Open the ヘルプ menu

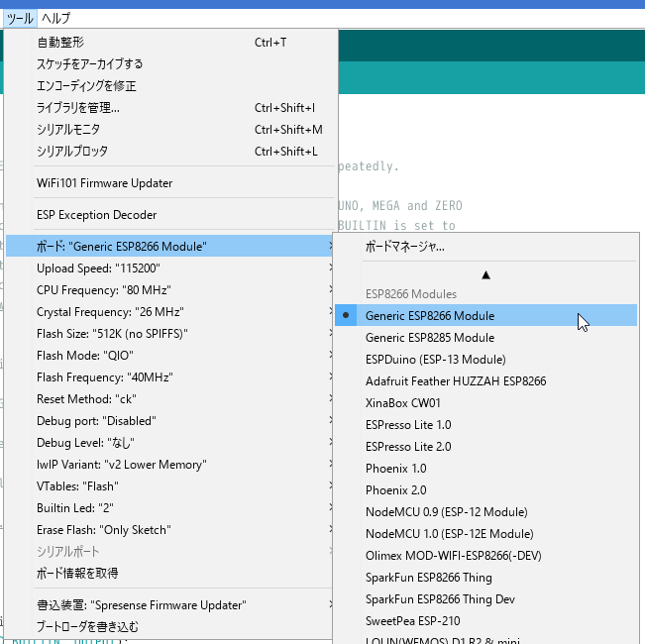coord(55,19)
